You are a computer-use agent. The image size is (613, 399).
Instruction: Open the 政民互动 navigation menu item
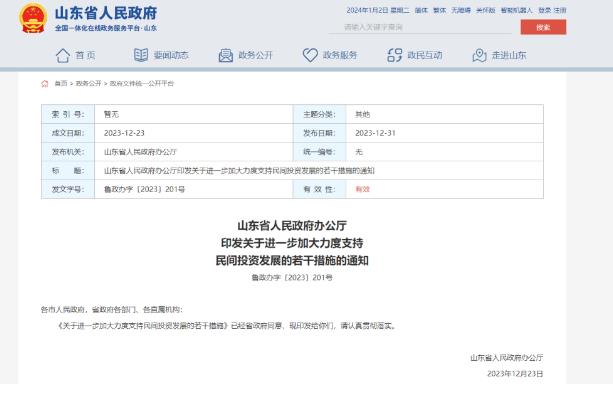[425, 55]
